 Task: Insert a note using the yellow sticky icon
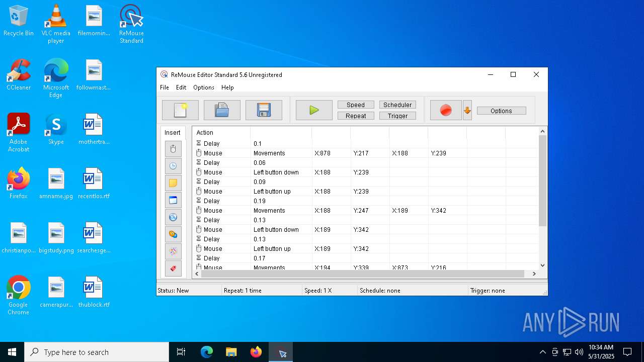173,183
